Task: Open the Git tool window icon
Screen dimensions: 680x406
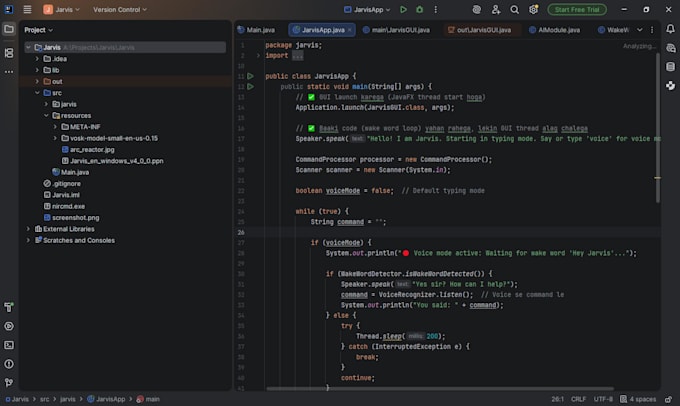Action: point(9,383)
